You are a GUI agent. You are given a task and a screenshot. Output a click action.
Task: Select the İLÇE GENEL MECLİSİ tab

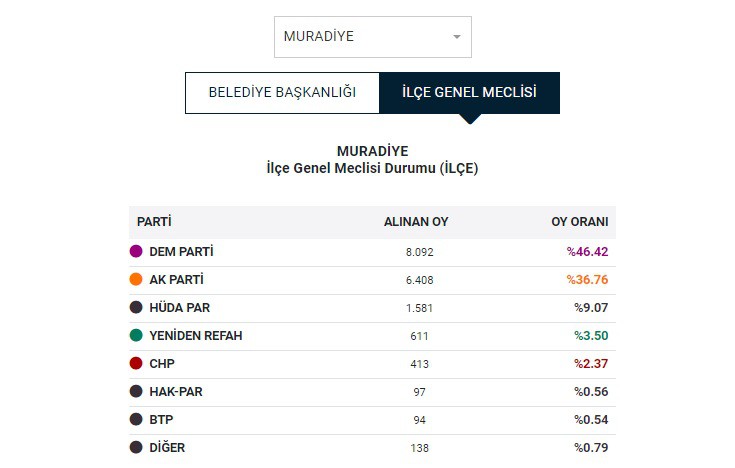(469, 93)
